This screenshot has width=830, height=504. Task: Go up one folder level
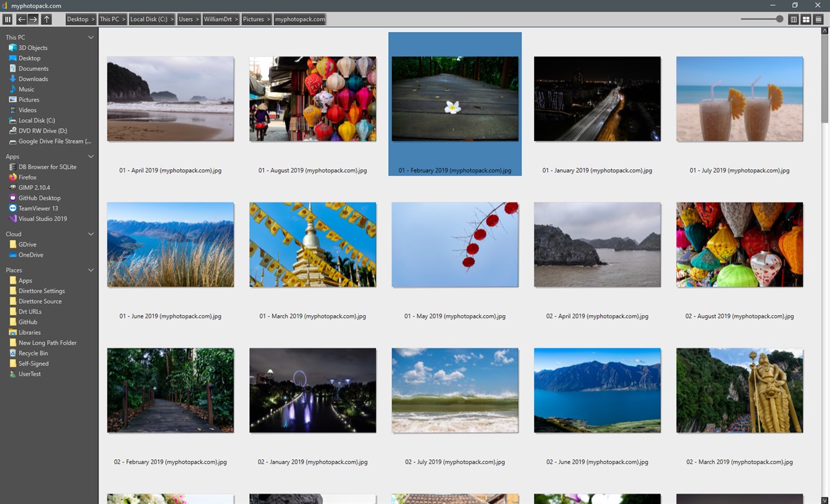pyautogui.click(x=46, y=19)
